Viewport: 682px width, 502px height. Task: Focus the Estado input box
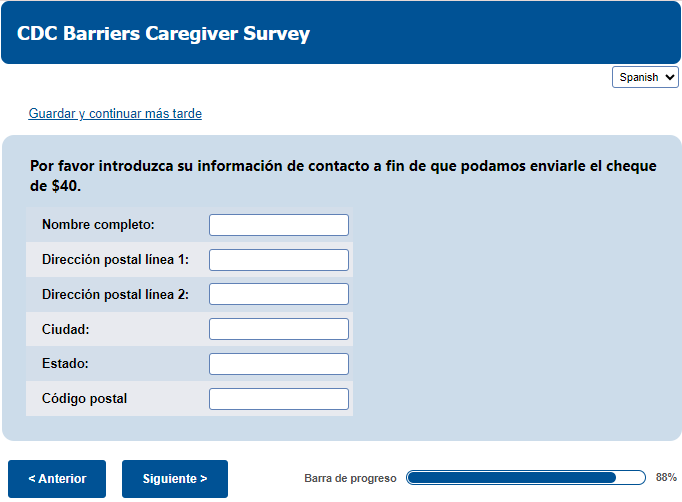[278, 364]
